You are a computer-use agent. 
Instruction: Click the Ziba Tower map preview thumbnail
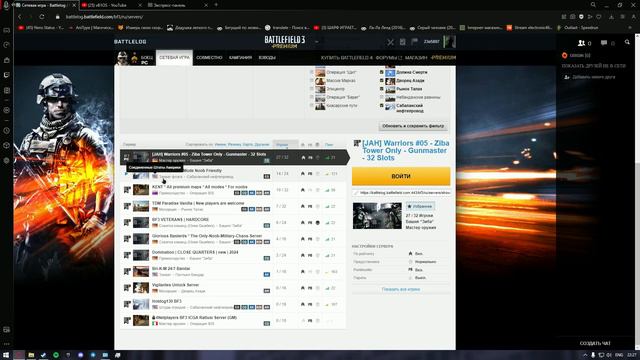(x=377, y=216)
